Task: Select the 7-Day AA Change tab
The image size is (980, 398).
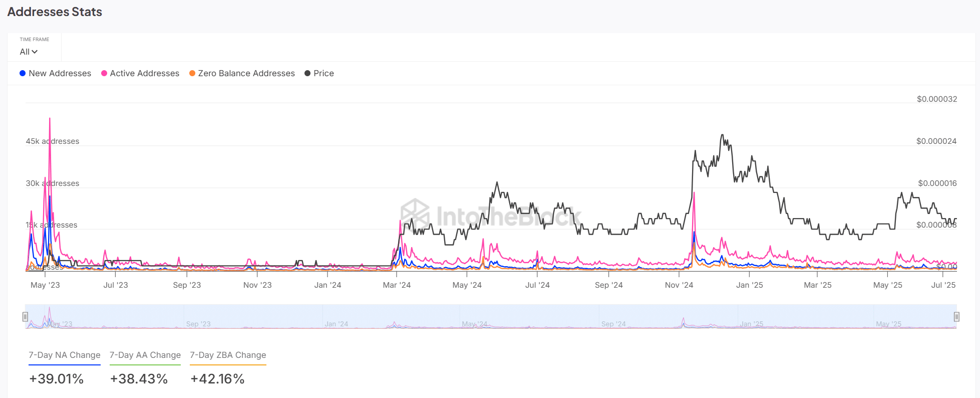Action: tap(145, 355)
